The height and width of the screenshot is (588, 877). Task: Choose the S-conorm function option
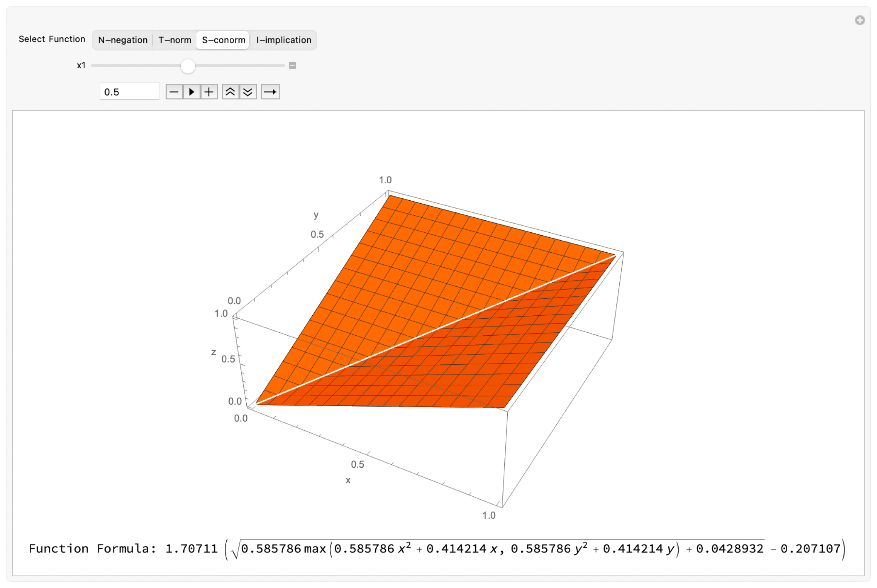click(223, 40)
